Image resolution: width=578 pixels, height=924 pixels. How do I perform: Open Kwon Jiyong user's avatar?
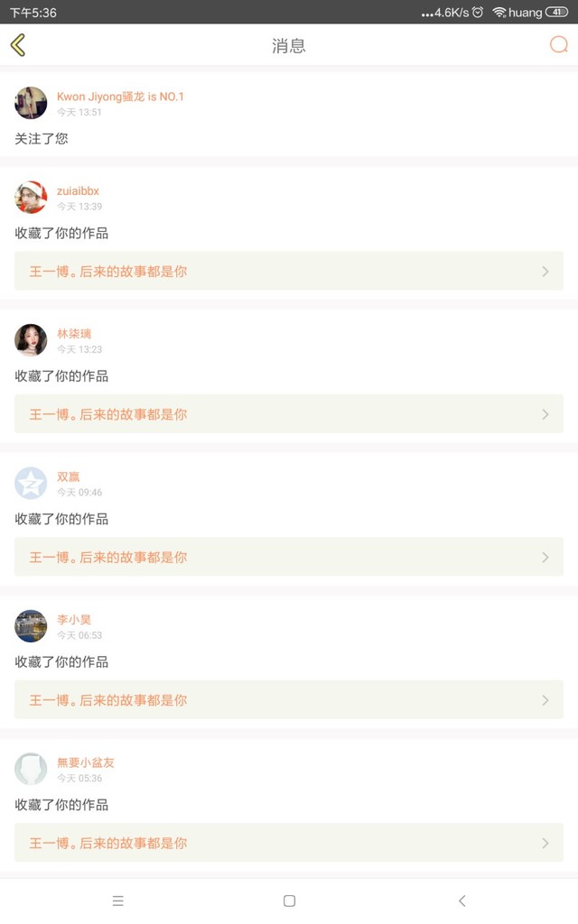(31, 103)
